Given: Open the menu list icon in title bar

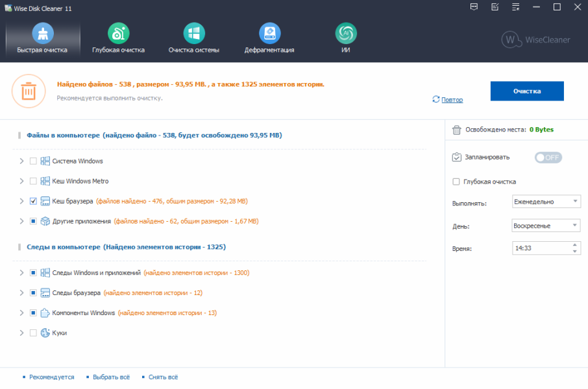Looking at the screenshot, I should click(x=515, y=7).
